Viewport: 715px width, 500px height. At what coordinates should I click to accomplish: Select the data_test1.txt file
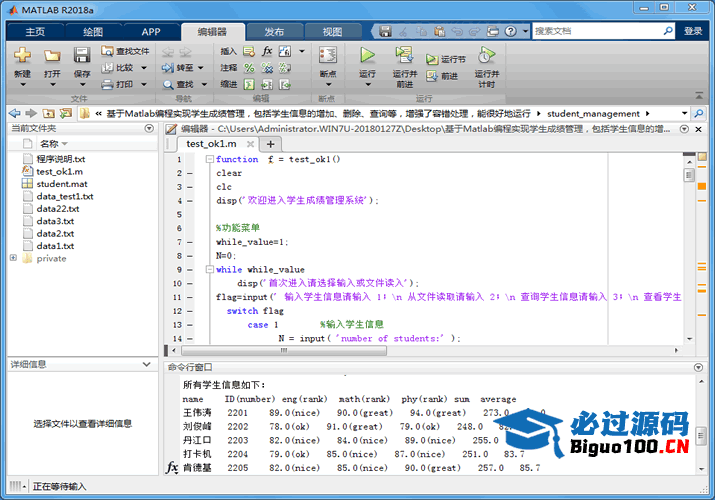tap(65, 196)
